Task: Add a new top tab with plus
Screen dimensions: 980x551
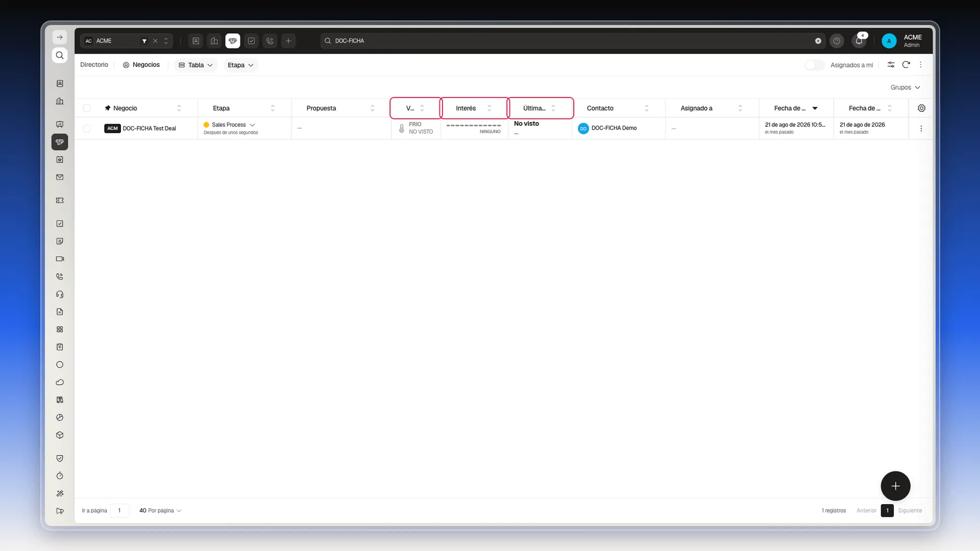Action: pos(288,41)
